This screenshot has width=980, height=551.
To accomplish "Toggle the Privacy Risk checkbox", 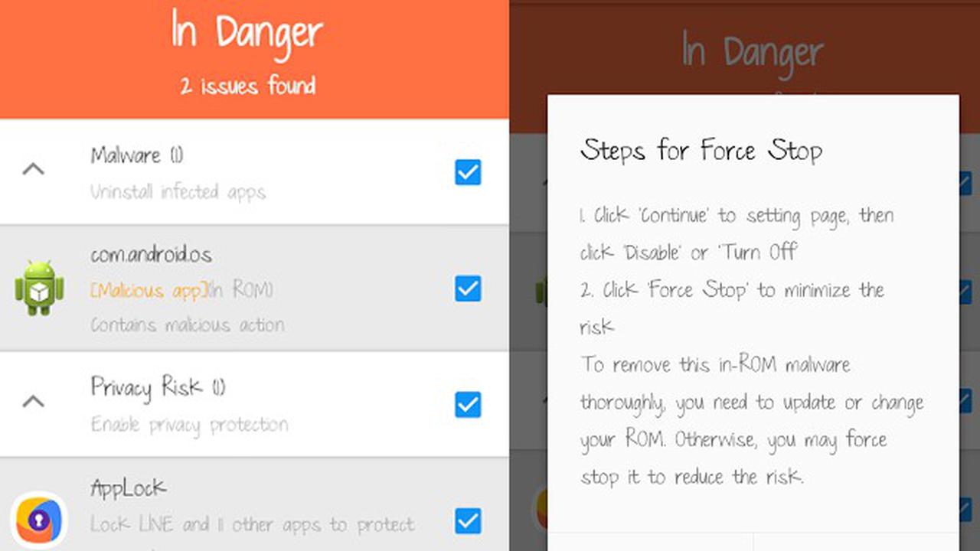I will tap(468, 404).
